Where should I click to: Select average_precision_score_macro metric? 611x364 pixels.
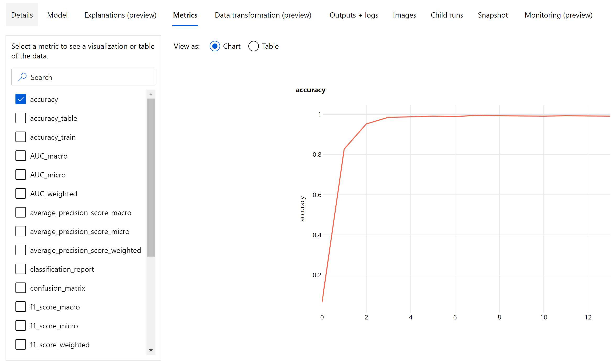[20, 212]
